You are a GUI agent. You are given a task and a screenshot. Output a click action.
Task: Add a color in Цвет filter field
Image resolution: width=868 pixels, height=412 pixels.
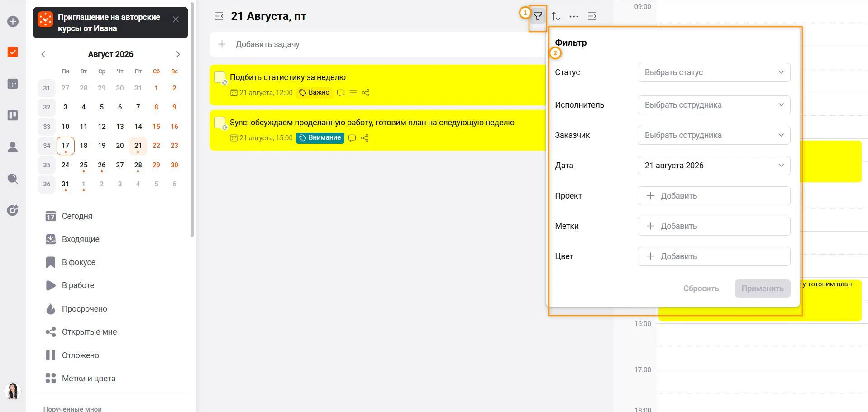coord(714,256)
